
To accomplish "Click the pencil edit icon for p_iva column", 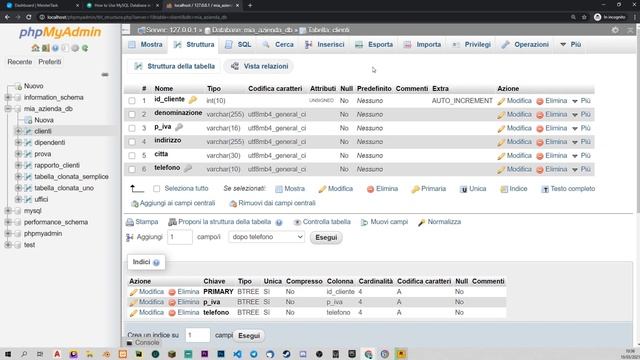I will pos(501,129).
